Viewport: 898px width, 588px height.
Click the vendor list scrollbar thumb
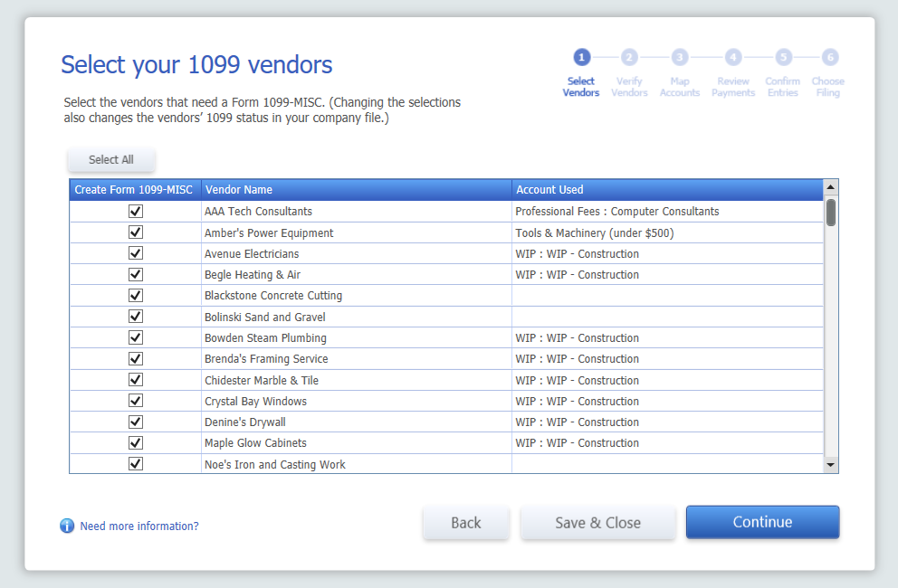coord(830,213)
